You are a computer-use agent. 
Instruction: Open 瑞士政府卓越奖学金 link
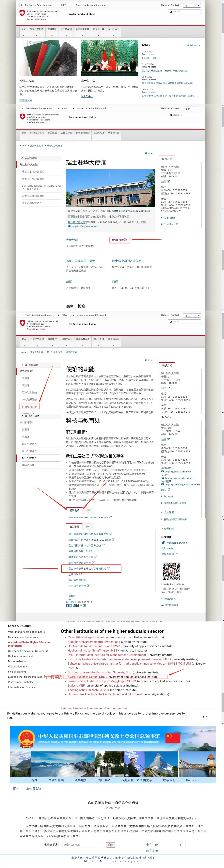[x=79, y=563]
